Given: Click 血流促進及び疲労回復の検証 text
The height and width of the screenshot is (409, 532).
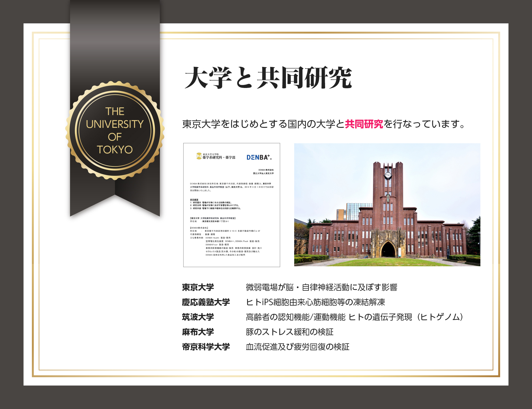Looking at the screenshot, I should 298,347.
